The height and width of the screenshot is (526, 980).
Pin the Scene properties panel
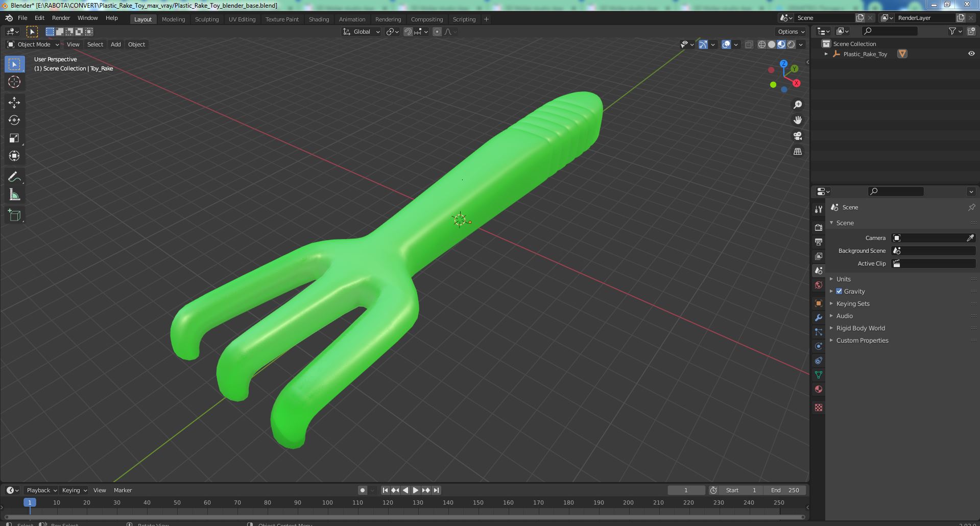(x=971, y=207)
